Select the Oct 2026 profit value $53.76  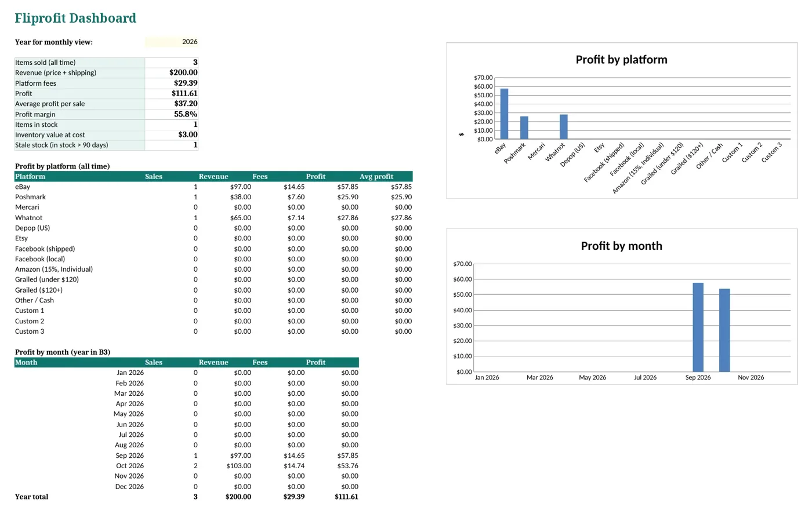click(x=348, y=466)
